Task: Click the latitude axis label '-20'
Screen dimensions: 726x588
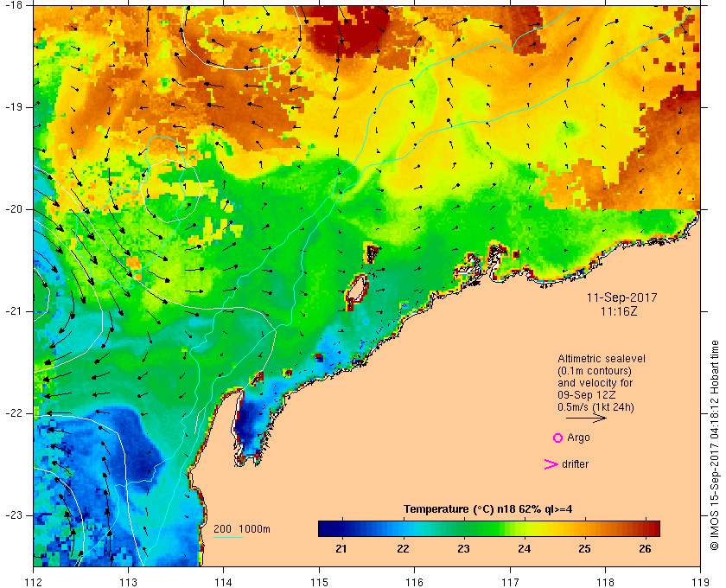Action: [14, 209]
